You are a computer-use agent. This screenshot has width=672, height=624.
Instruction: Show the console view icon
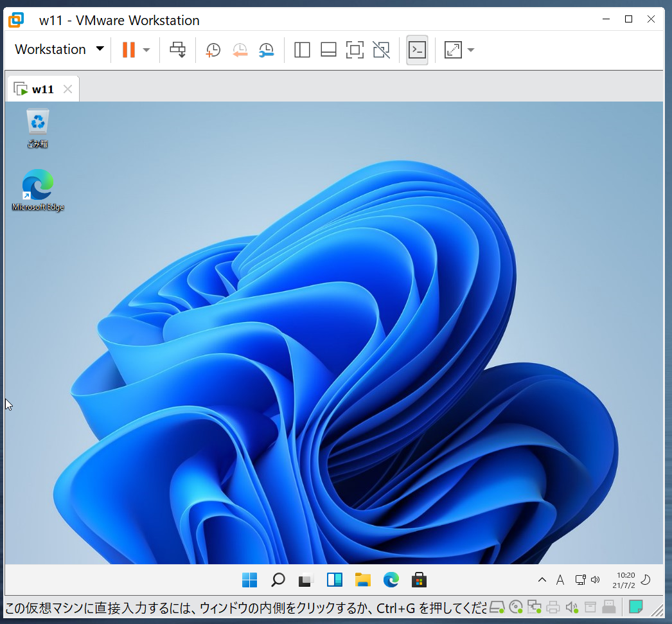(417, 49)
